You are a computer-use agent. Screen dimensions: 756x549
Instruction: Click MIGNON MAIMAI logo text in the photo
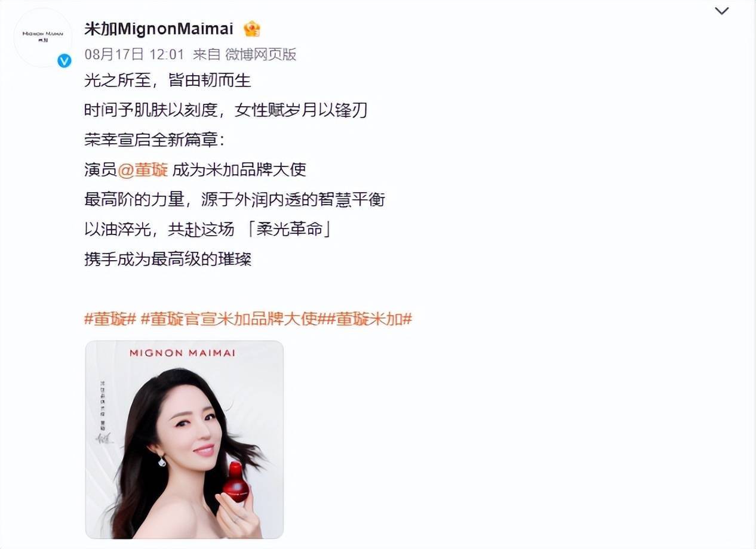[x=182, y=353]
